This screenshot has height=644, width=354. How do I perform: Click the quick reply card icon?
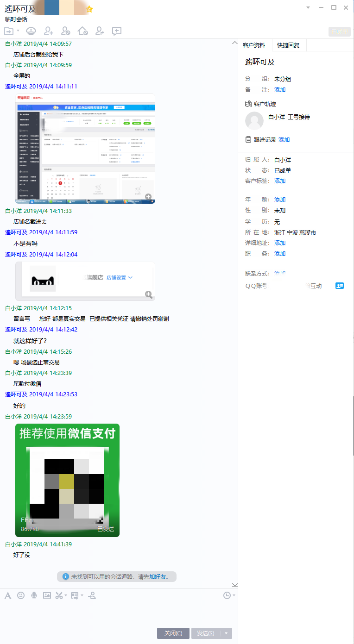point(75,595)
